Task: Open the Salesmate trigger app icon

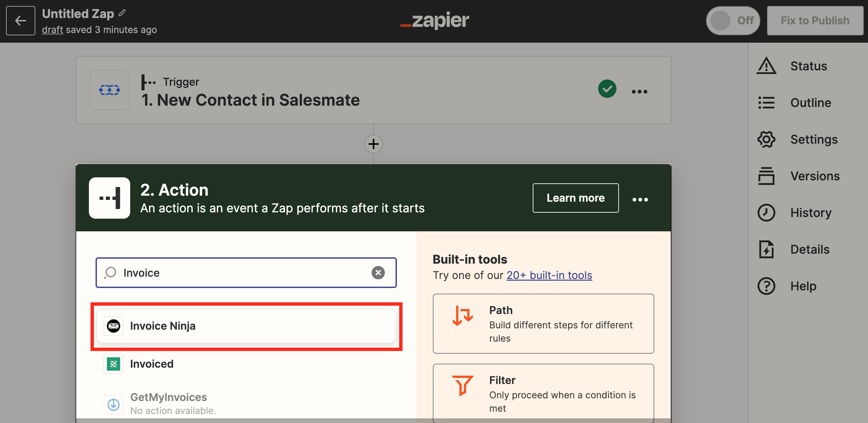Action: click(110, 90)
